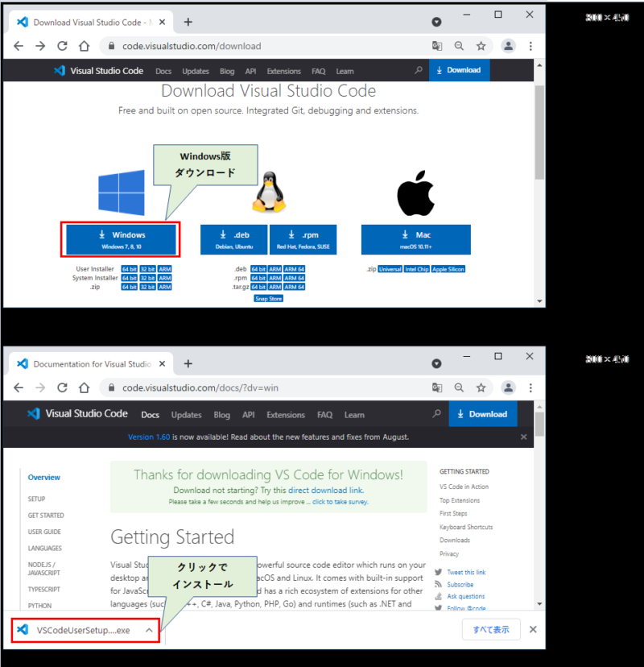The height and width of the screenshot is (667, 644).
Task: Open the downloaded VSCodeUserSetup exe file
Action: 82,630
